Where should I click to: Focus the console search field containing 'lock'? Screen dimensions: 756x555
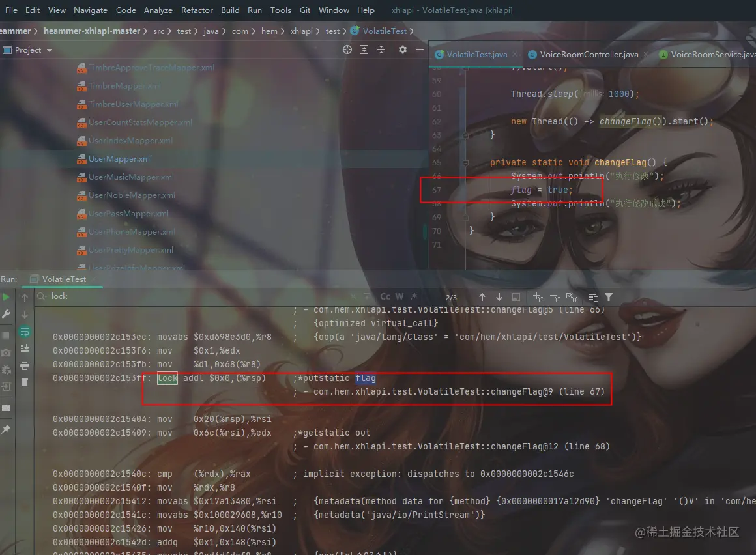pyautogui.click(x=193, y=296)
